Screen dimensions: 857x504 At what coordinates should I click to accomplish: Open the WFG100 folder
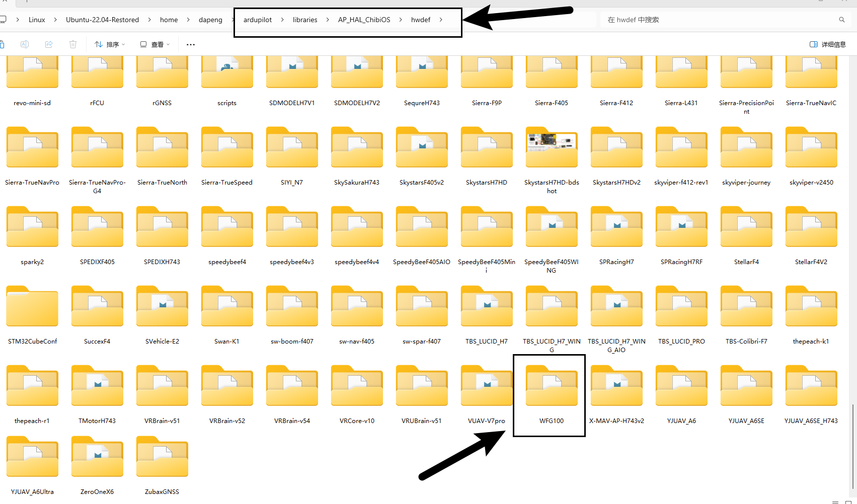[551, 387]
